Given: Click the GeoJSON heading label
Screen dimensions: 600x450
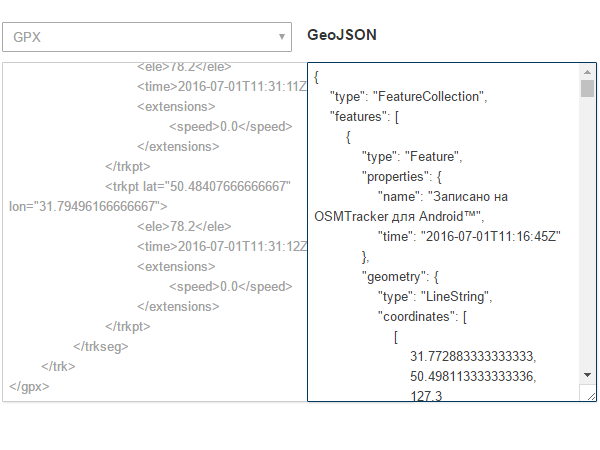Looking at the screenshot, I should [341, 36].
